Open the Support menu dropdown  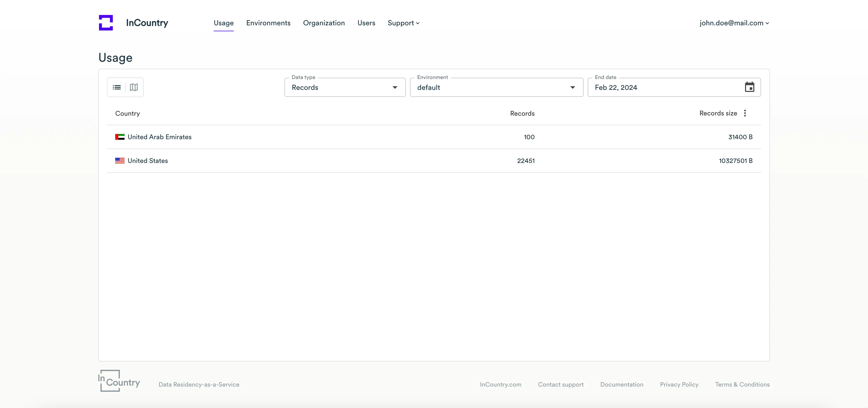[x=403, y=23]
